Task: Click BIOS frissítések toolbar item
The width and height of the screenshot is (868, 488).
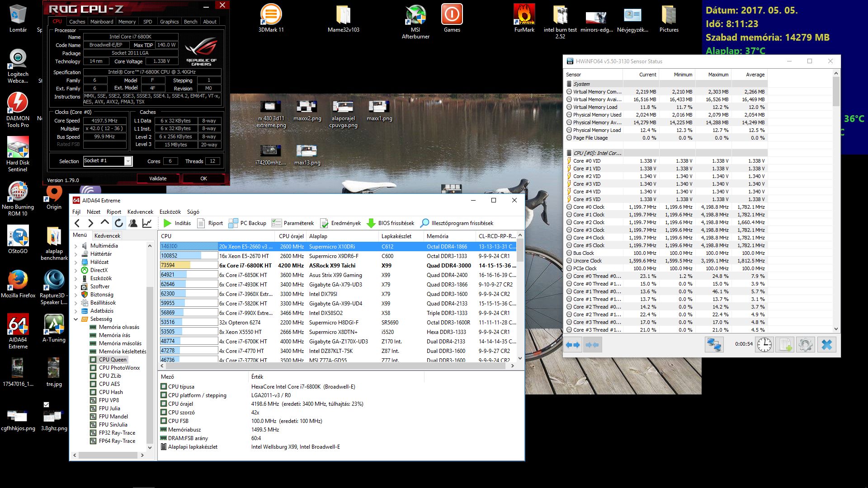Action: point(390,223)
